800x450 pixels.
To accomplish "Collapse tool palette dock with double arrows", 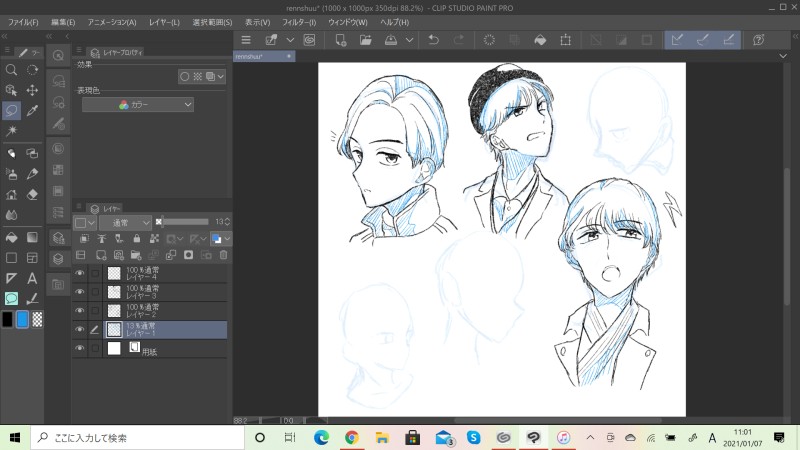I will 5,36.
